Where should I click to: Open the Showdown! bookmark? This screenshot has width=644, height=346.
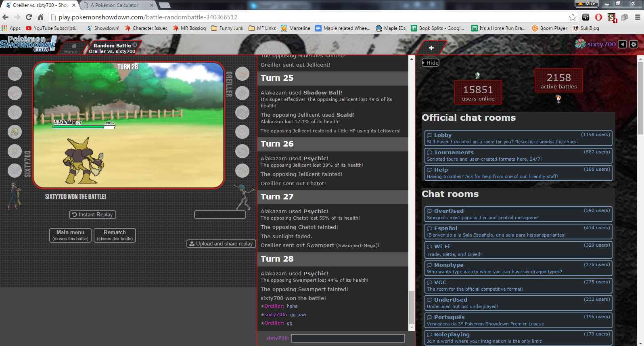[103, 28]
